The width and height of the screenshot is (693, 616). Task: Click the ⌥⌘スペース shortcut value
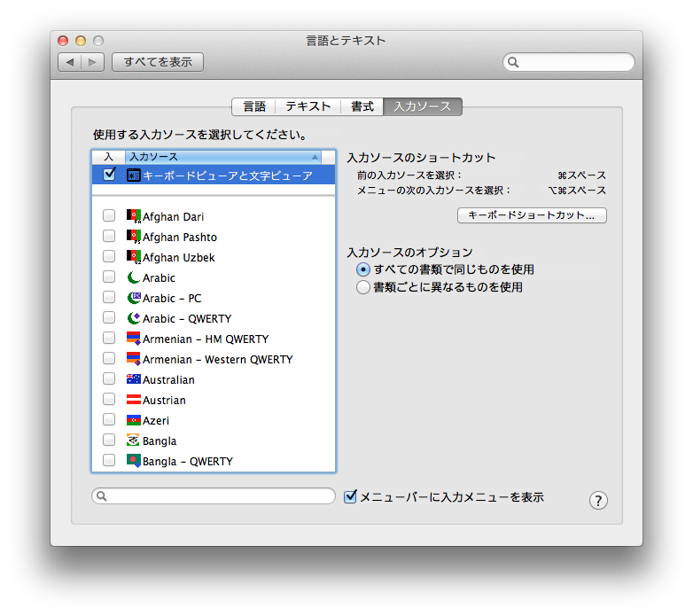[x=577, y=191]
